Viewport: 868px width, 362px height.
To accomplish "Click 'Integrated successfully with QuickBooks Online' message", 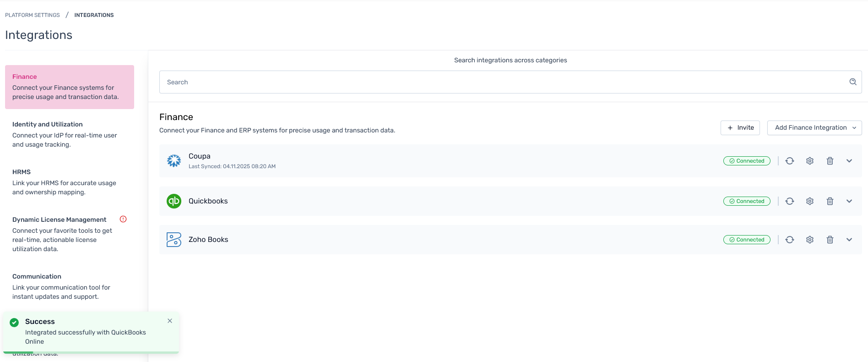I will tap(86, 337).
